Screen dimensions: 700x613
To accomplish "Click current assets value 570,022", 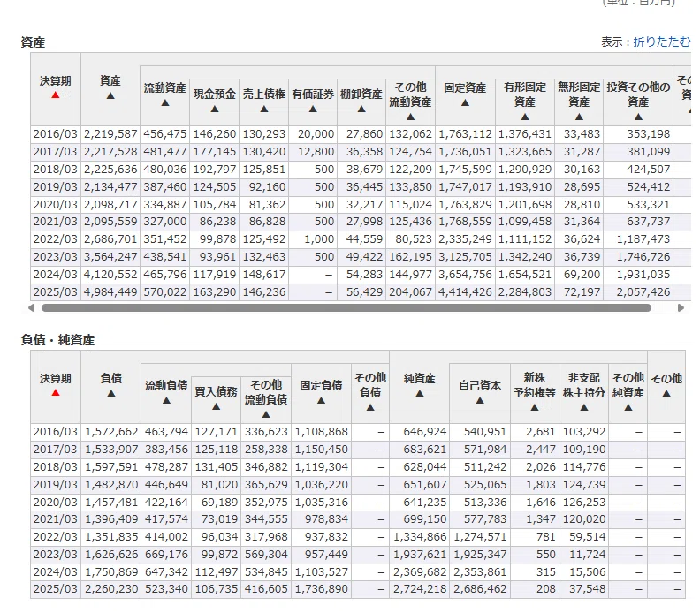I will pyautogui.click(x=164, y=292).
